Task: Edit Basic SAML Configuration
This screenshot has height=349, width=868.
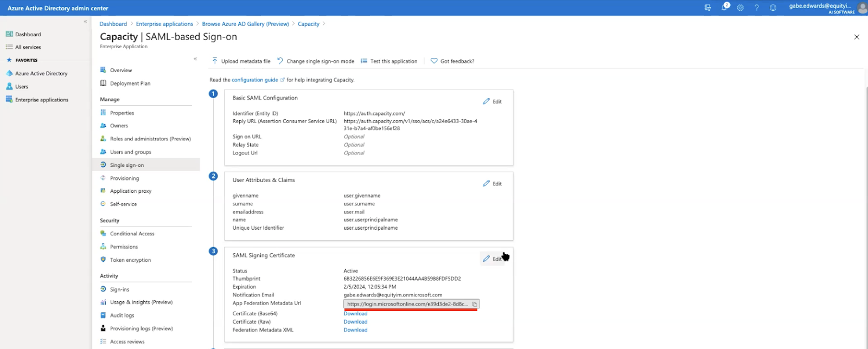Action: tap(493, 101)
